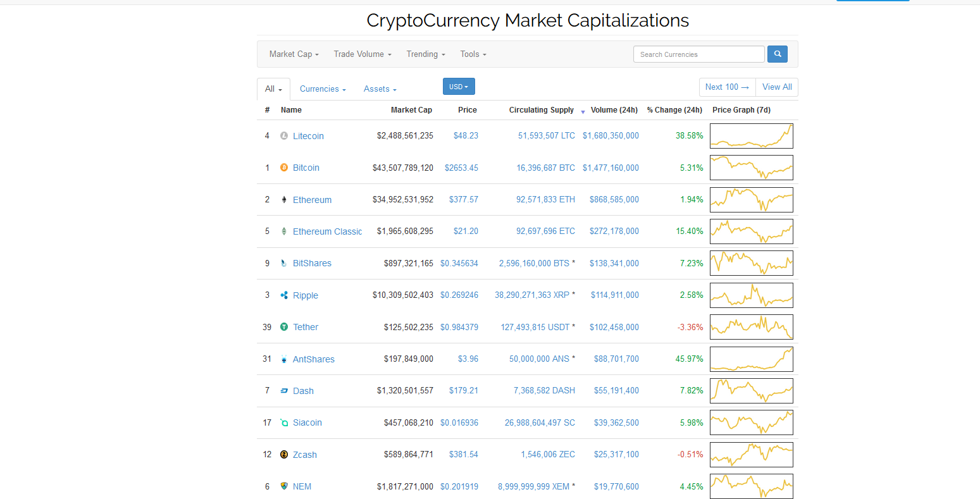Screen dimensions: 980x499
Task: Click the NEM 7d price graph
Action: coord(752,486)
